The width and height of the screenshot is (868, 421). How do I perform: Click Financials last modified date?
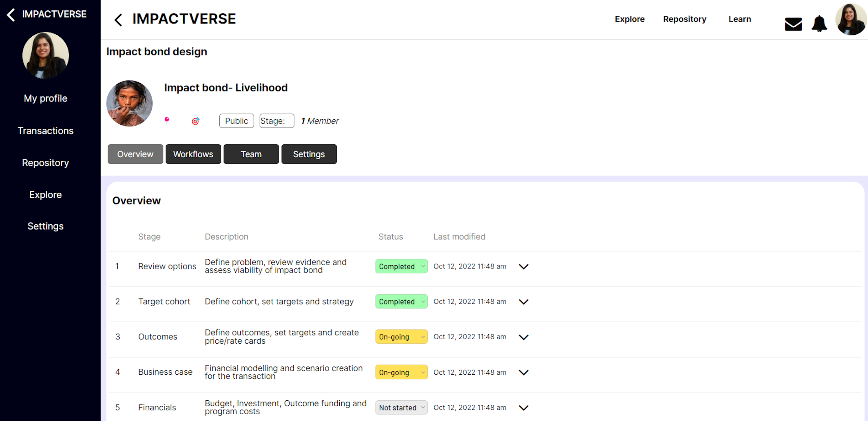pyautogui.click(x=470, y=408)
